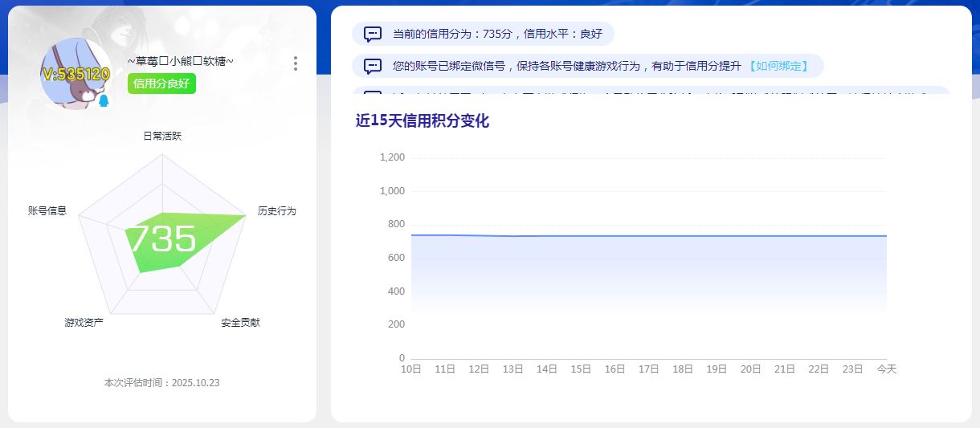
Task: Click the 21日 x-axis label
Action: (785, 369)
